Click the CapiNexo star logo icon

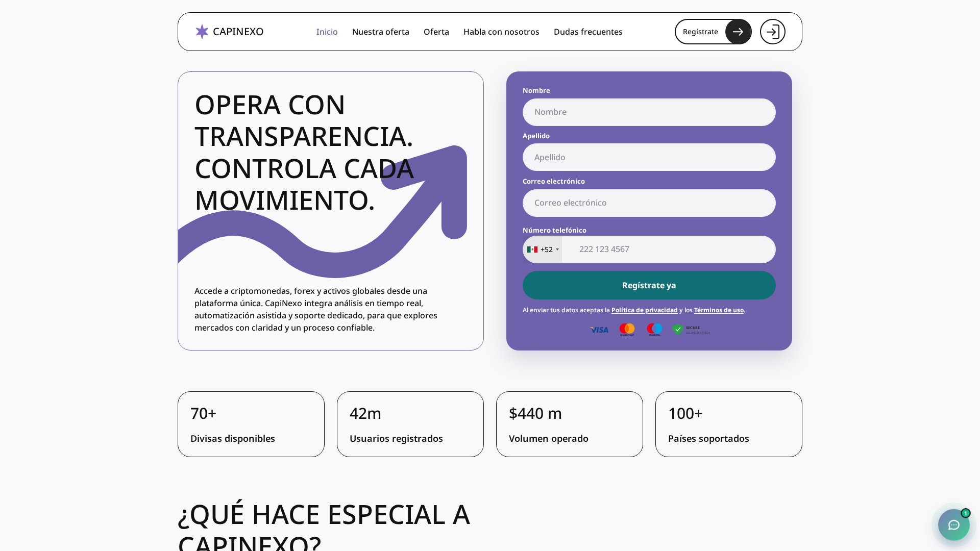click(x=202, y=32)
